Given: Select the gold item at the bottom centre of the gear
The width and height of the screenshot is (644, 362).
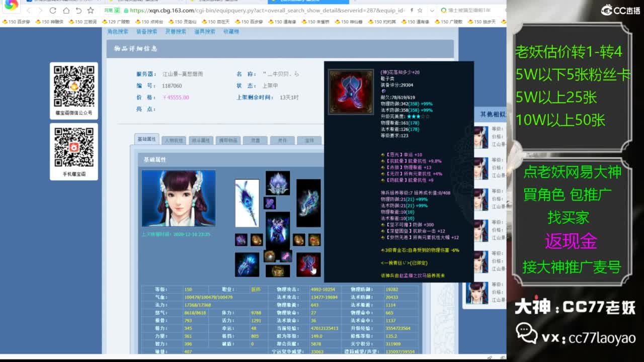Looking at the screenshot, I should (278, 271).
